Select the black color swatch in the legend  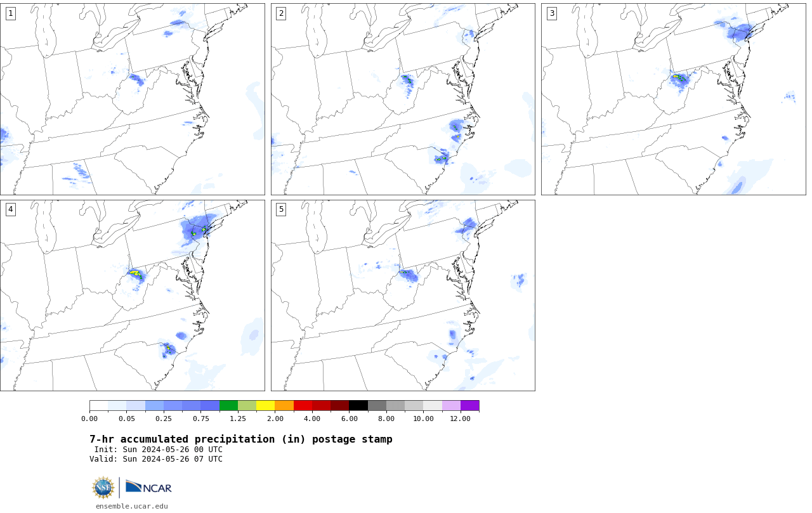coord(358,406)
